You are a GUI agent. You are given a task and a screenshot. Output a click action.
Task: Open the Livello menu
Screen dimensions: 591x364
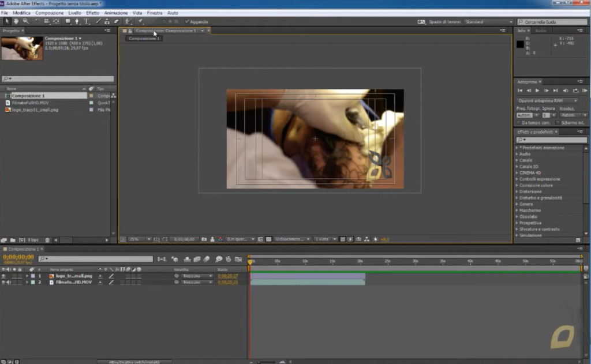pos(74,13)
